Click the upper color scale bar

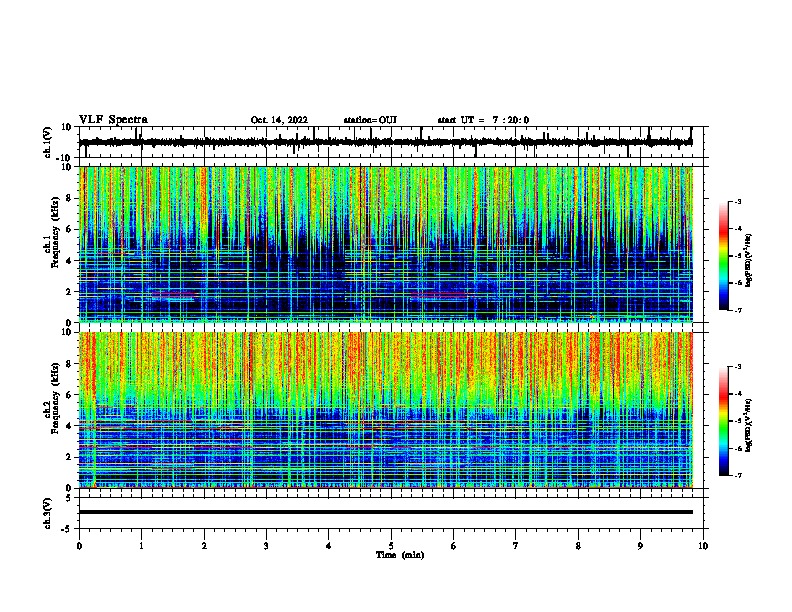(724, 256)
